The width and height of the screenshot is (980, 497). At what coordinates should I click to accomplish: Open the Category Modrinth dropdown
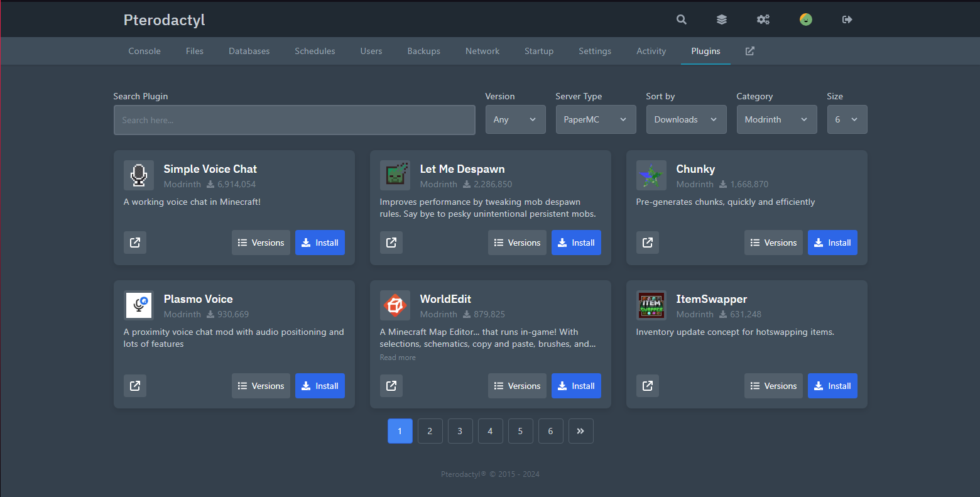[x=776, y=119]
